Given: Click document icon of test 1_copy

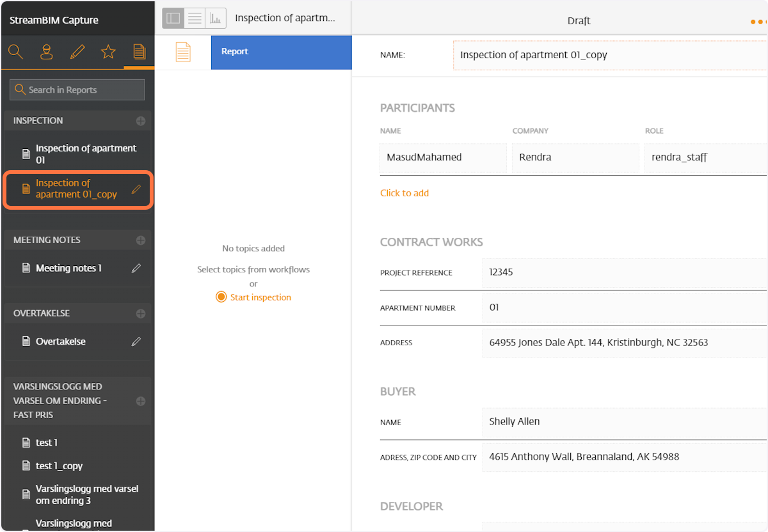Looking at the screenshot, I should pyautogui.click(x=26, y=466).
